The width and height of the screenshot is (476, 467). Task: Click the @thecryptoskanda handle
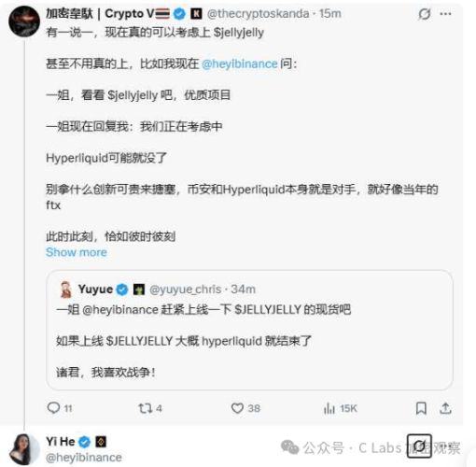click(259, 14)
